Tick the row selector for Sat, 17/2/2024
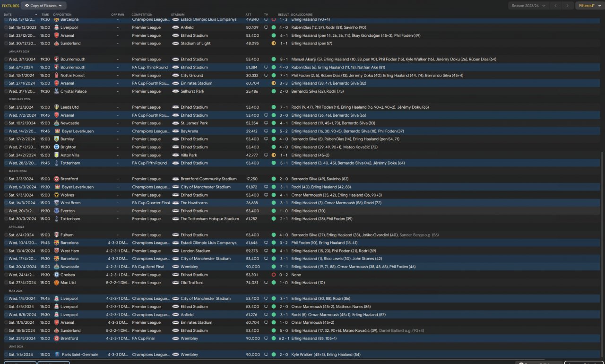Image resolution: width=605 pixels, height=364 pixels. [x=6, y=139]
